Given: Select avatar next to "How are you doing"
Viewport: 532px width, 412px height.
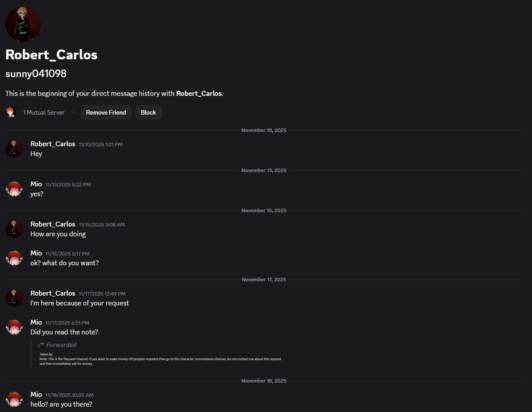Looking at the screenshot, I should click(x=14, y=229).
